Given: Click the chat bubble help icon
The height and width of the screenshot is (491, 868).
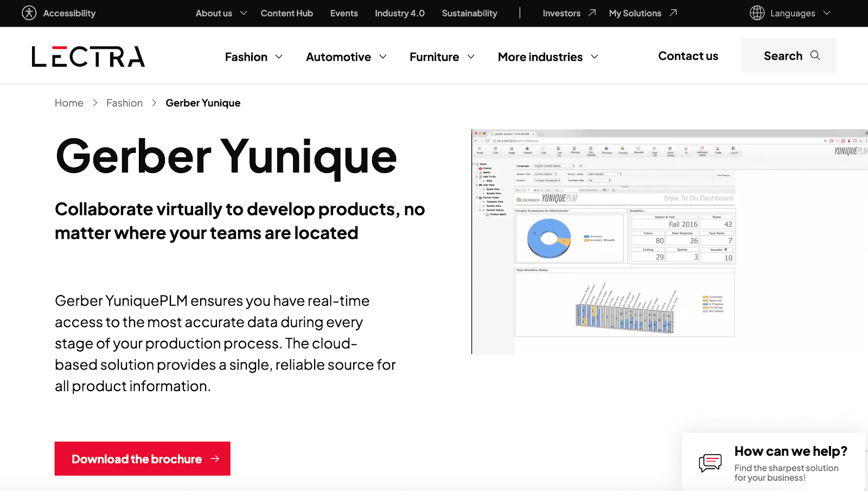Looking at the screenshot, I should [x=710, y=463].
